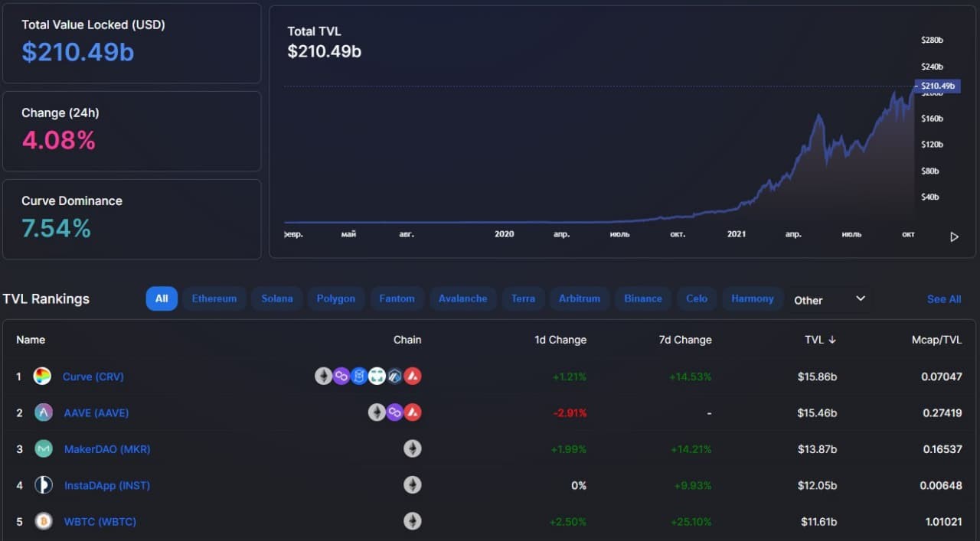Screen dimensions: 980x541
Task: Click the MakerDAO green logo icon
Action: click(44, 449)
